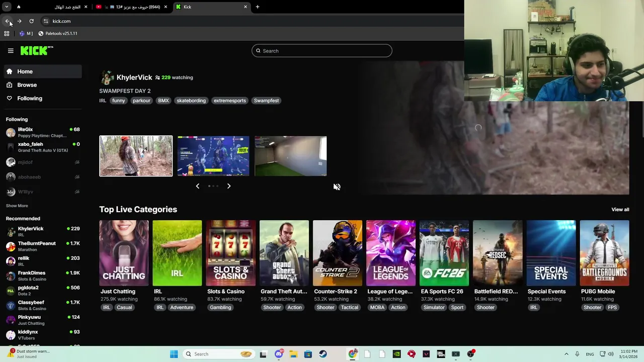Open Discord from the taskbar
Screen dimensions: 644x362
pyautogui.click(x=279, y=354)
